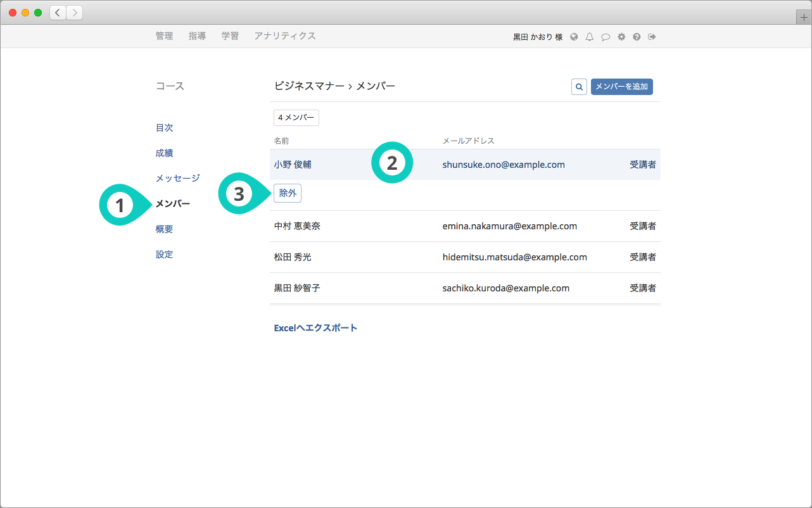Viewport: 812px width, 508px height.
Task: Switch to the 指導 menu
Action: [x=197, y=36]
